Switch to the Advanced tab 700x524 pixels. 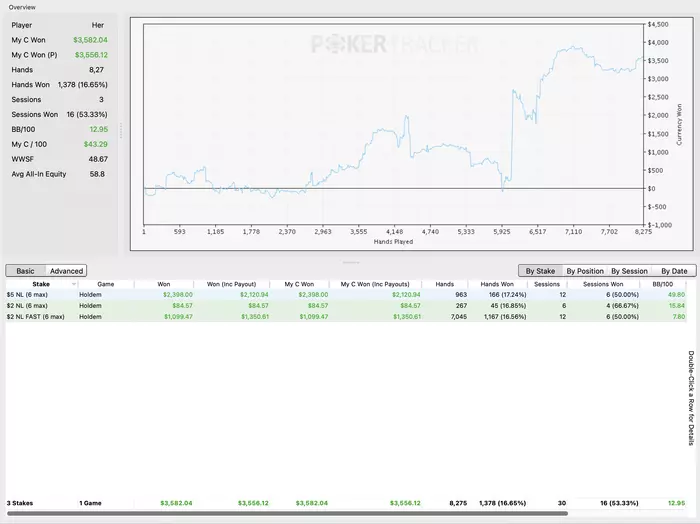coord(66,271)
